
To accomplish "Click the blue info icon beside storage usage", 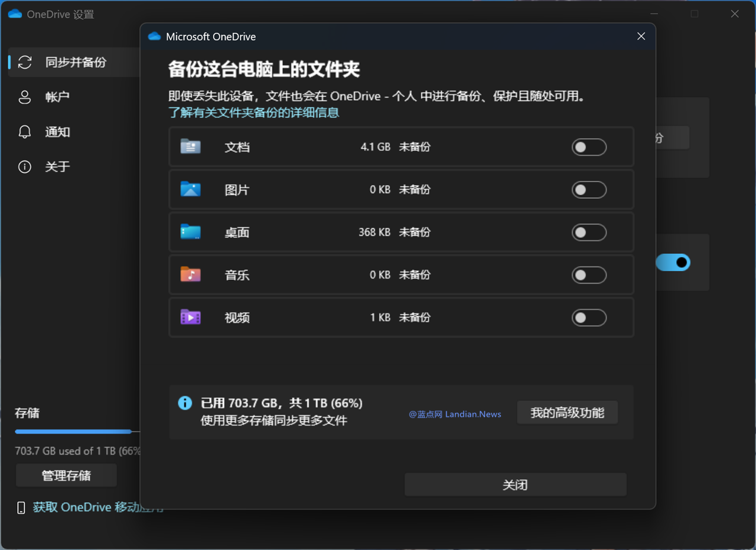I will tap(185, 403).
